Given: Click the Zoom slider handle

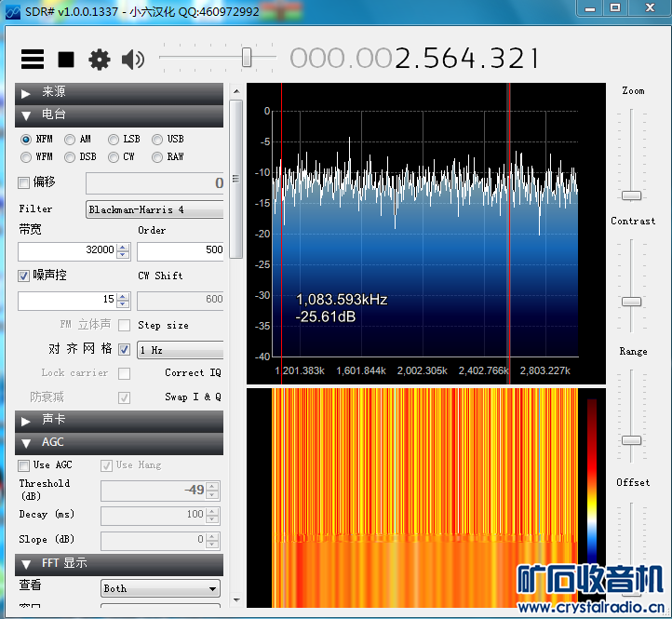Looking at the screenshot, I should (632, 195).
